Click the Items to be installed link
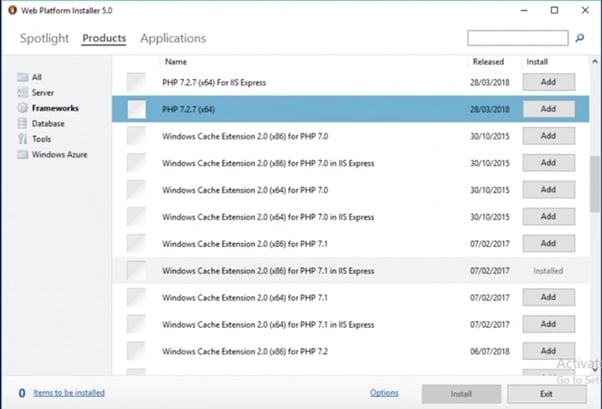 [x=68, y=393]
